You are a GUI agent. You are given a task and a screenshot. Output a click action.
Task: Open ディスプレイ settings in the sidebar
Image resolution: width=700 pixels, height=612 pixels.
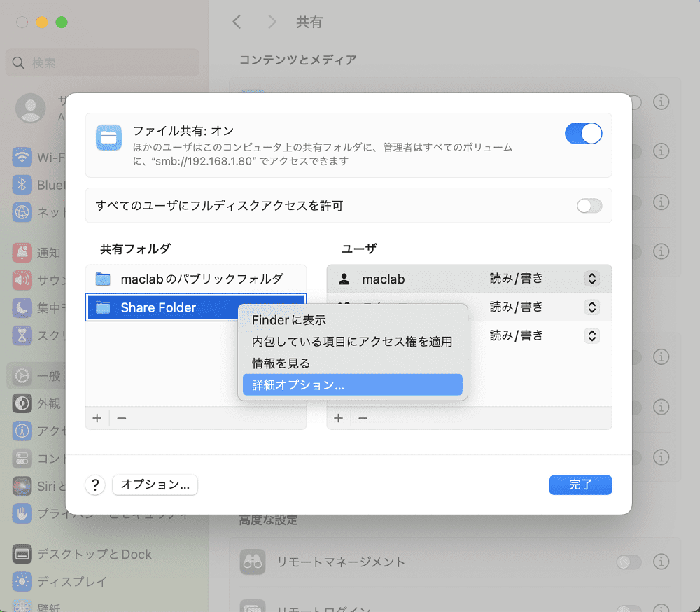(60, 582)
